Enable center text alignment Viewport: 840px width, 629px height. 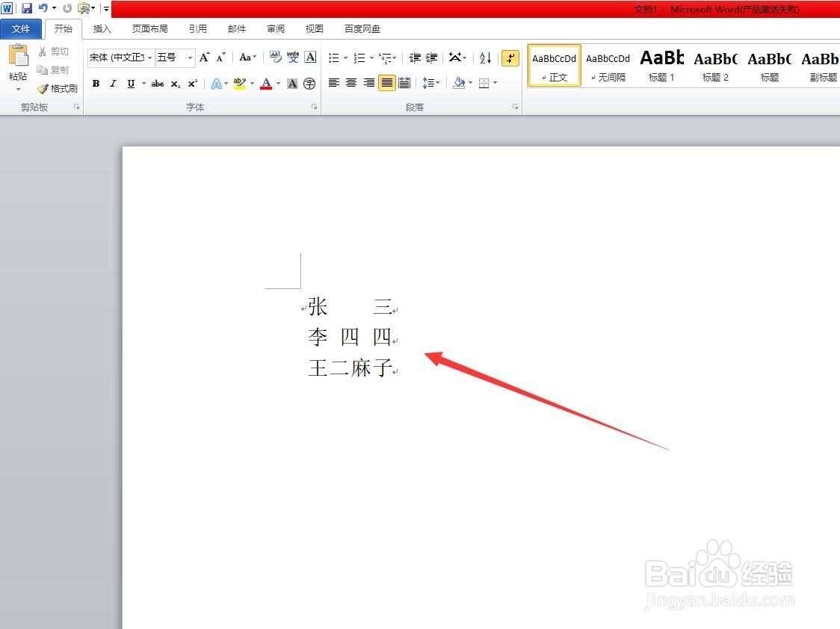[350, 84]
